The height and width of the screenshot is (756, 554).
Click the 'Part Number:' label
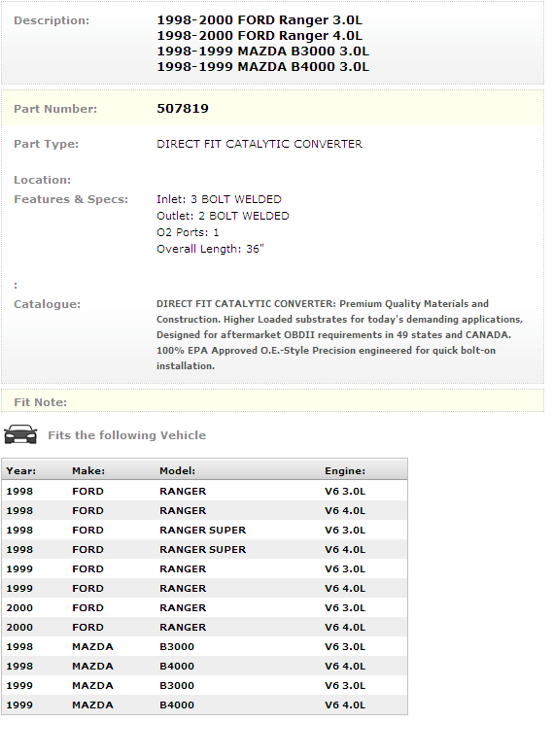(x=55, y=109)
